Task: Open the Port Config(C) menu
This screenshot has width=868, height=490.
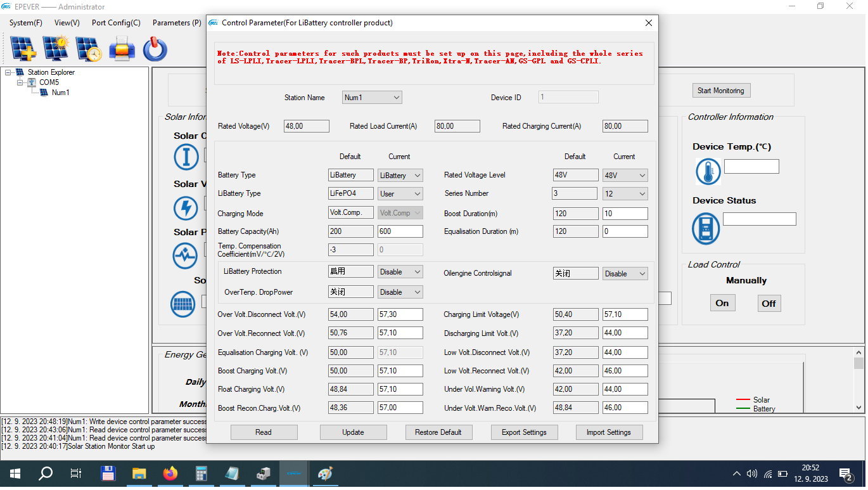Action: click(x=116, y=23)
